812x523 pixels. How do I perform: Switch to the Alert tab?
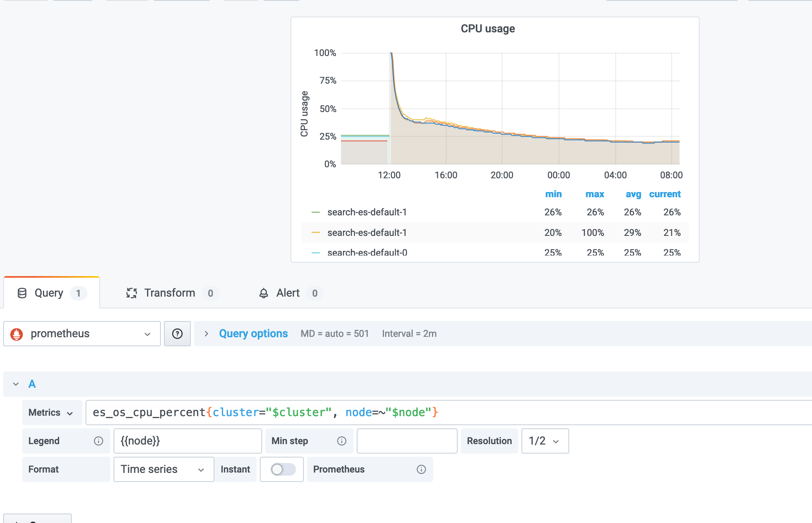tap(288, 293)
